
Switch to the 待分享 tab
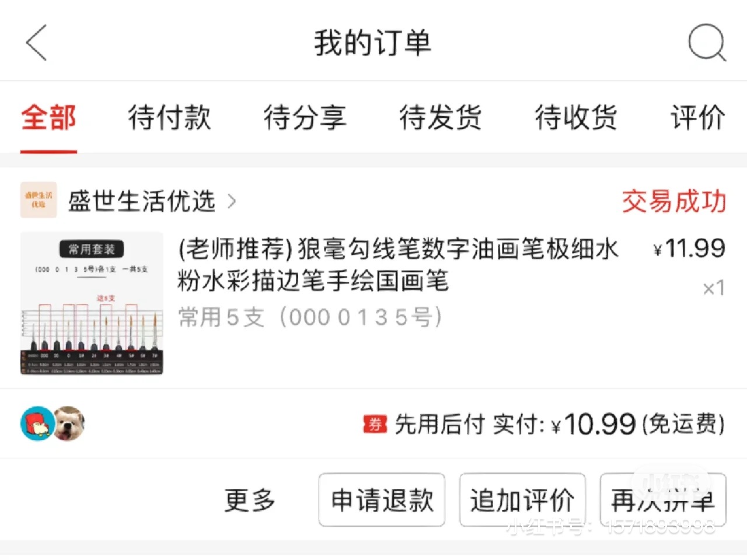(305, 117)
